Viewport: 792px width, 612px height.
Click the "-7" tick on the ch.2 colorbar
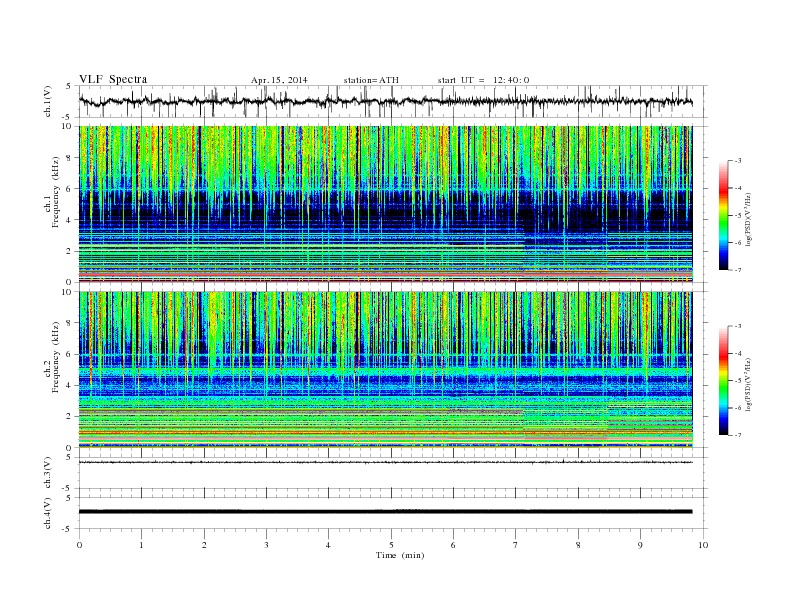pyautogui.click(x=738, y=435)
